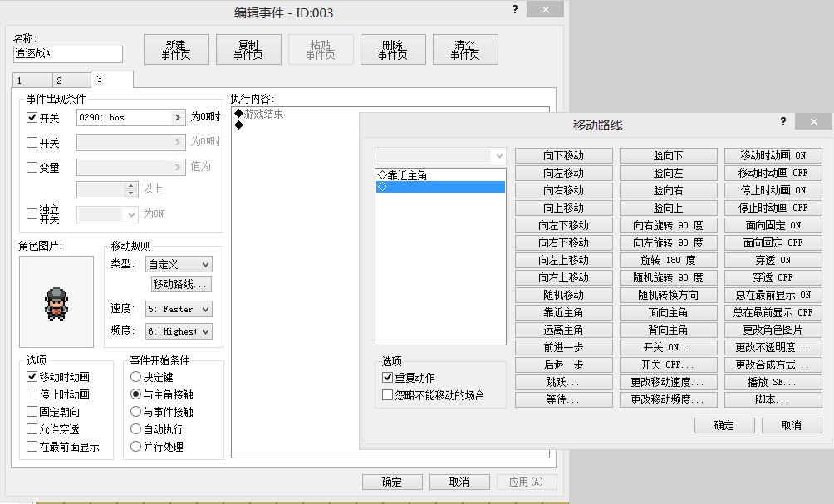Viewport: 834px width, 504px height.
Task: Click the 更改移动频度... button
Action: coord(669,400)
